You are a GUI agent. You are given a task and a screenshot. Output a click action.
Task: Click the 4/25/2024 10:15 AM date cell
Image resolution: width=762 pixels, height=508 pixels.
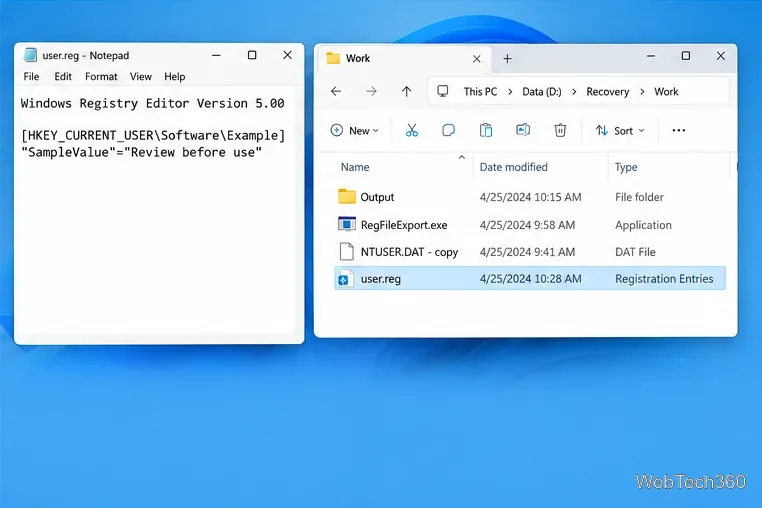530,197
